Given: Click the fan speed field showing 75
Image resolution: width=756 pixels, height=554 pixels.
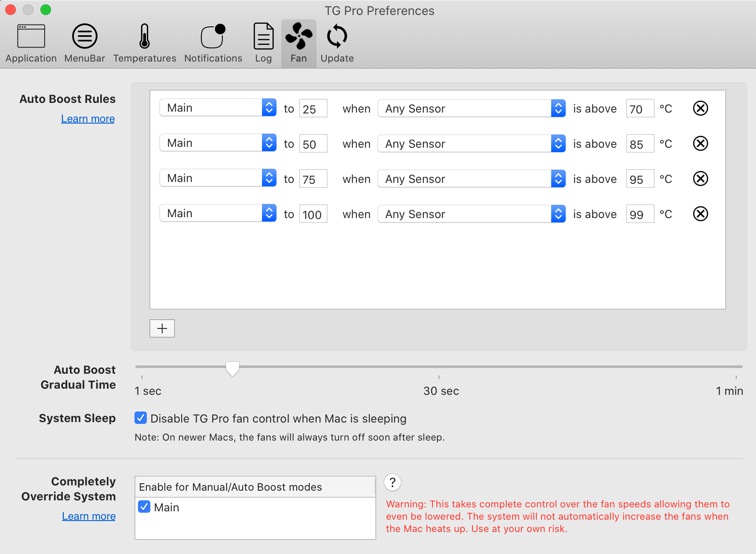Looking at the screenshot, I should pyautogui.click(x=313, y=179).
